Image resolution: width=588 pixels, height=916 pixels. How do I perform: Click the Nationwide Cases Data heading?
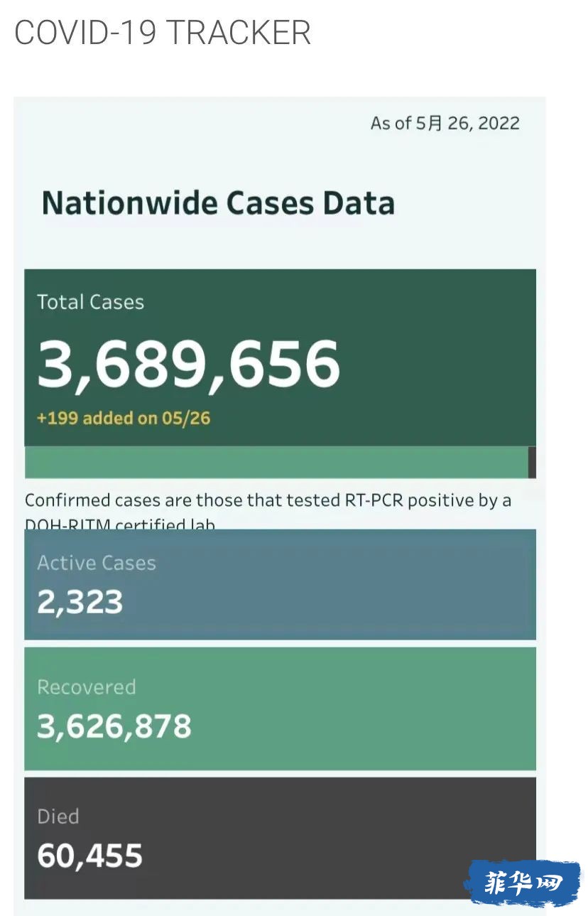[218, 203]
